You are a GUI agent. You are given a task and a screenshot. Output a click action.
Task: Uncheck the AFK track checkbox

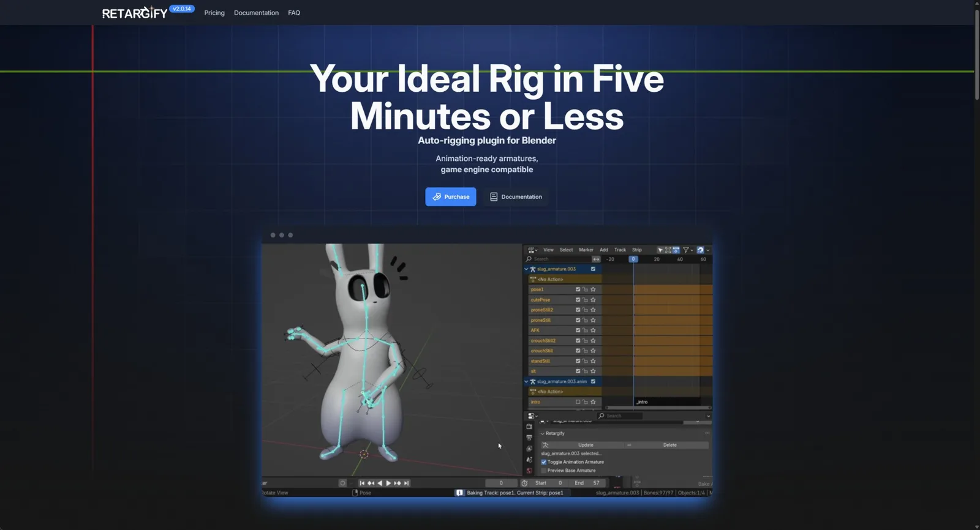(x=578, y=330)
